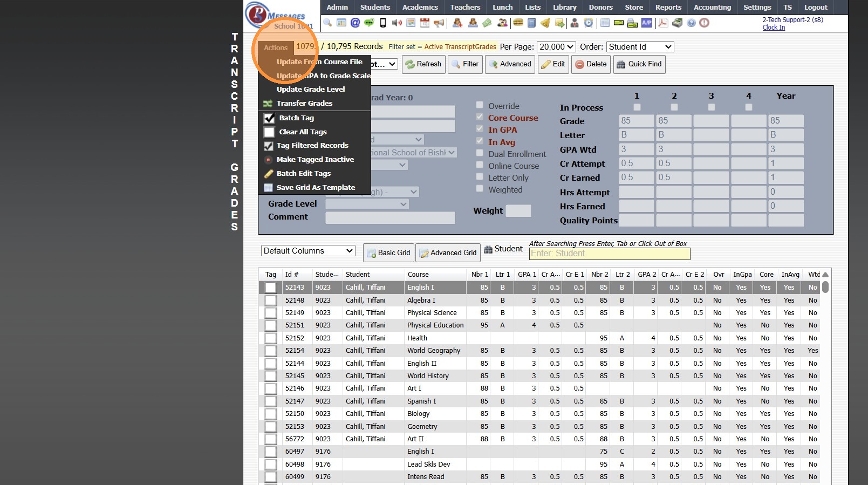Click the red exclamation alert icon
Screen dimensions: 868x485
[x=704, y=23]
